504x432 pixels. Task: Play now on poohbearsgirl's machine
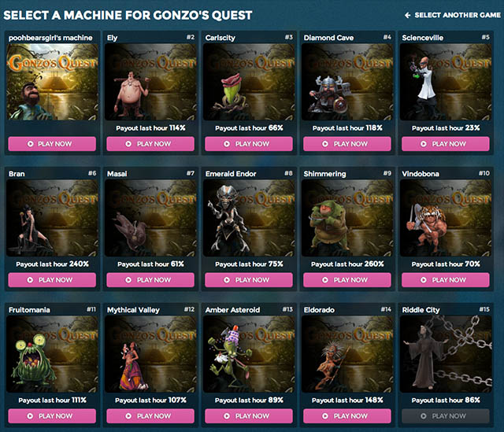pyautogui.click(x=52, y=144)
